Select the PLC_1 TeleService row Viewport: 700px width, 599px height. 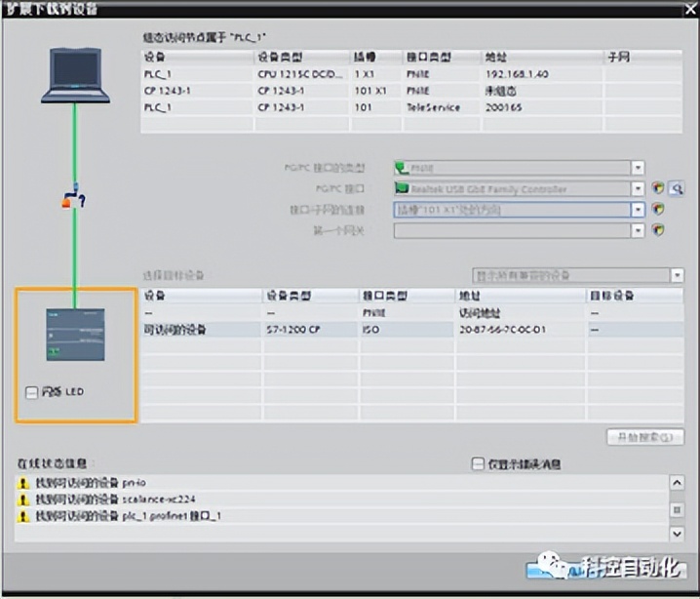click(411, 107)
